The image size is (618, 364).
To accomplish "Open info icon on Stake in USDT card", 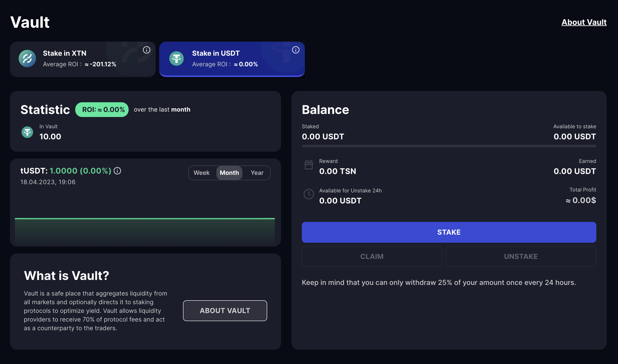I will coord(296,50).
